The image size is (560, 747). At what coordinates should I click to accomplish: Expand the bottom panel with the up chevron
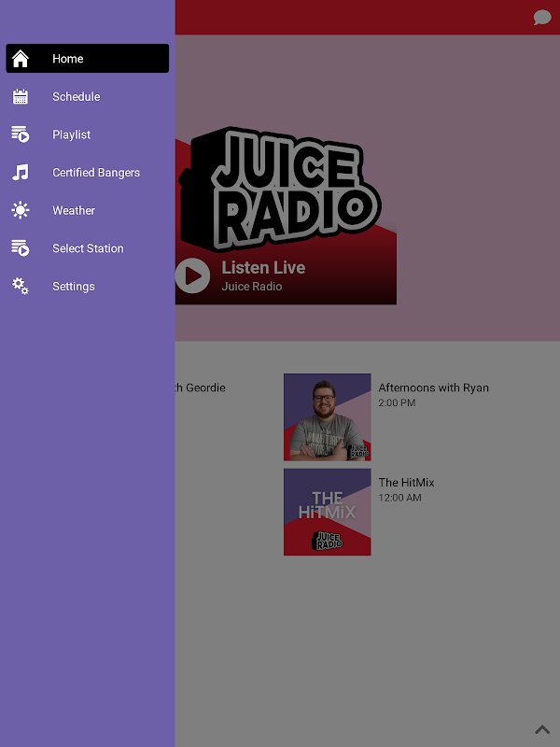pyautogui.click(x=542, y=729)
